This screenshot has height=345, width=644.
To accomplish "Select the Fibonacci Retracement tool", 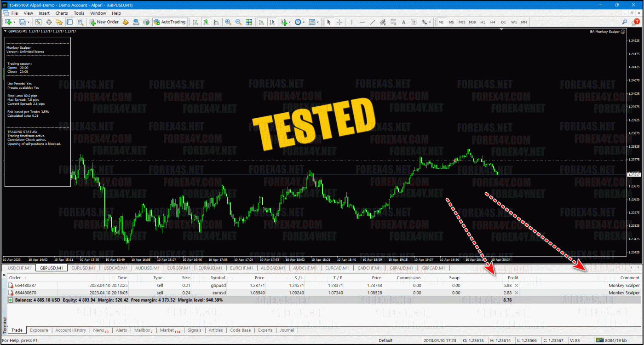I will 393,22.
